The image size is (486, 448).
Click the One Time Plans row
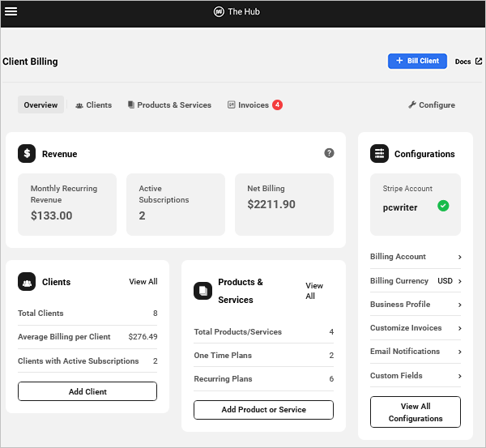coord(263,356)
